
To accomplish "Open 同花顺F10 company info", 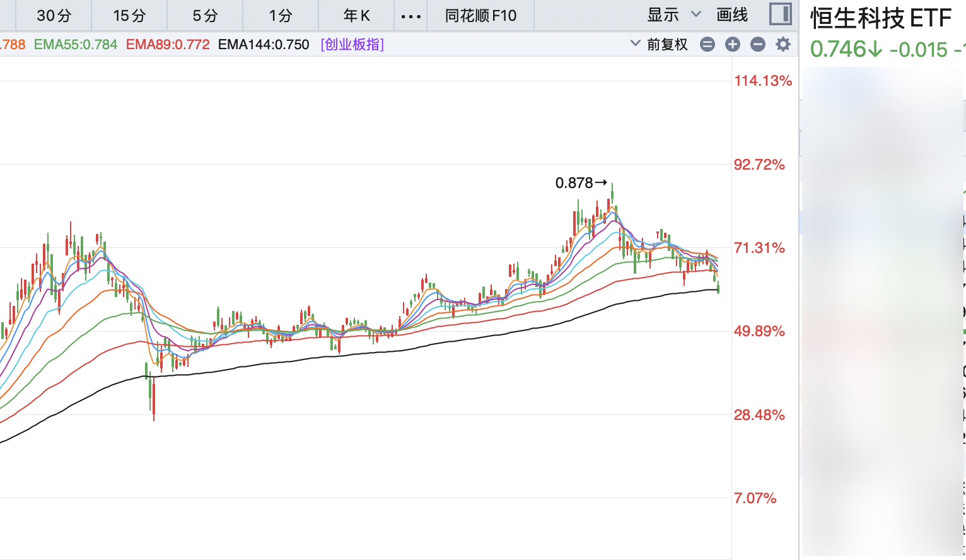I will point(480,16).
